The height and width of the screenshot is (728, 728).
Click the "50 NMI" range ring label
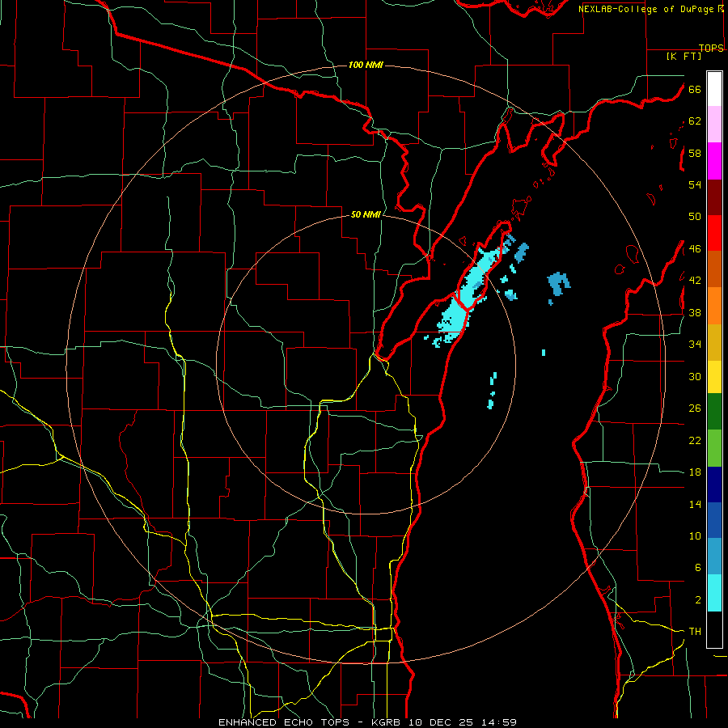click(x=366, y=214)
